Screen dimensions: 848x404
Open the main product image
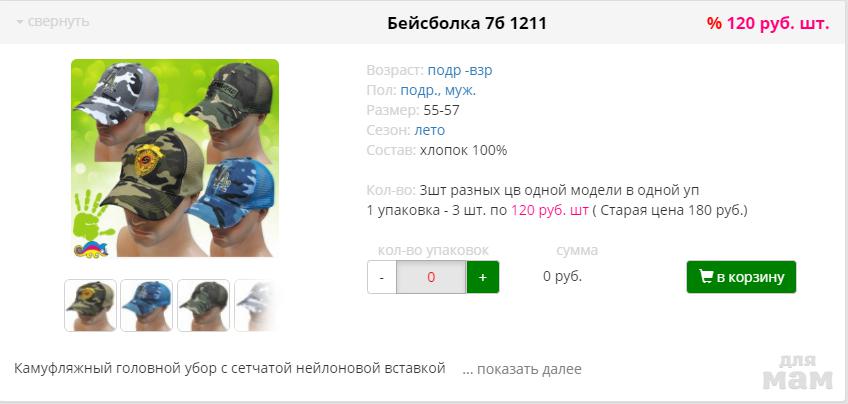click(x=175, y=158)
